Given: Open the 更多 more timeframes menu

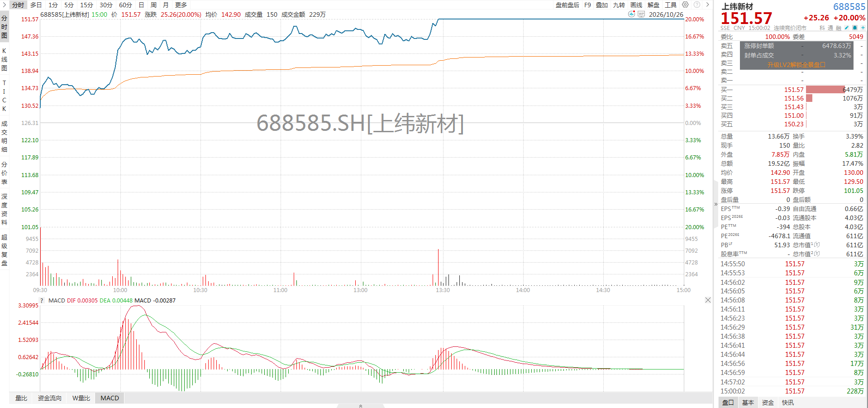Looking at the screenshot, I should click(x=181, y=5).
